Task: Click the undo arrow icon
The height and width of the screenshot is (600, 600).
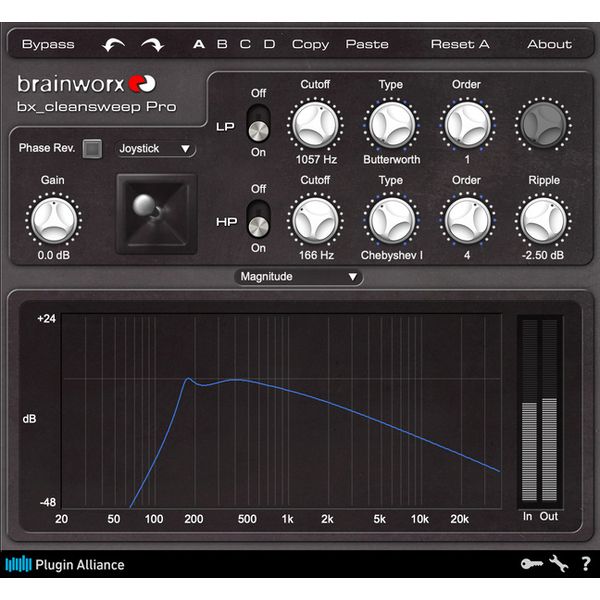Action: [113, 45]
